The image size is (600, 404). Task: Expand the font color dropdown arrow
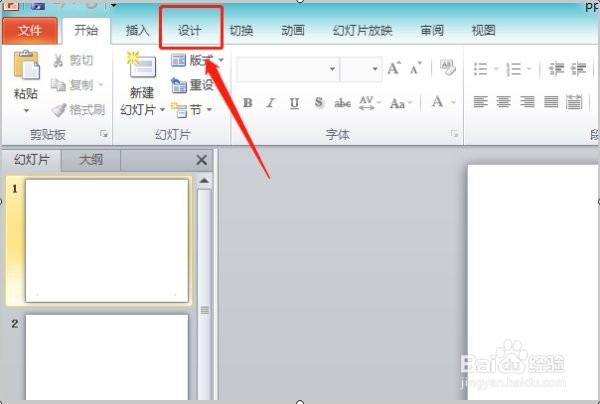453,102
